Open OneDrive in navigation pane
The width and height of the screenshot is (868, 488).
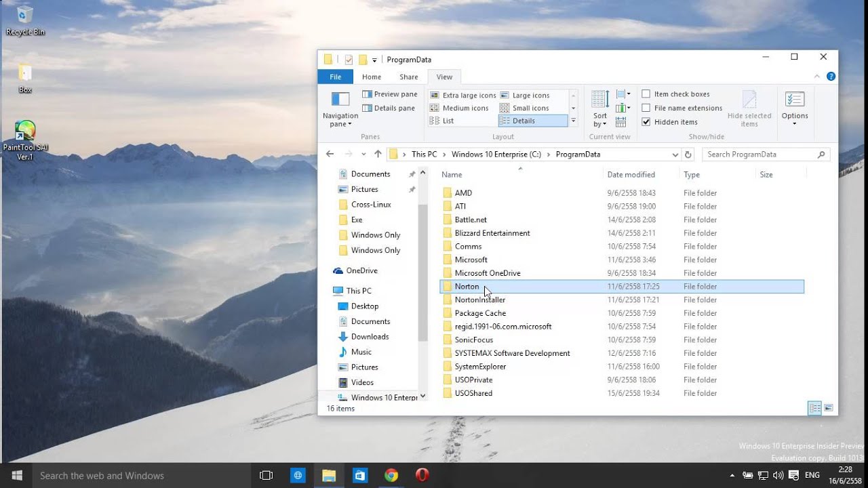point(361,270)
